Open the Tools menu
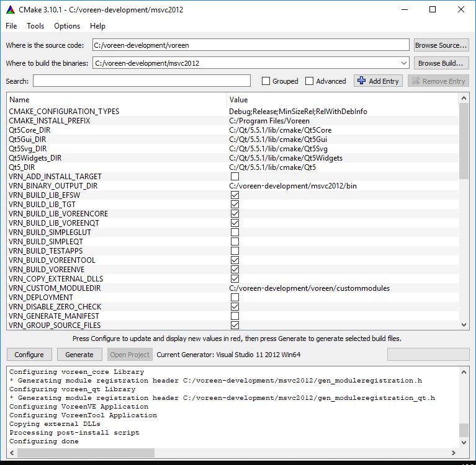Screen dimensions: 476x465 pyautogui.click(x=35, y=26)
